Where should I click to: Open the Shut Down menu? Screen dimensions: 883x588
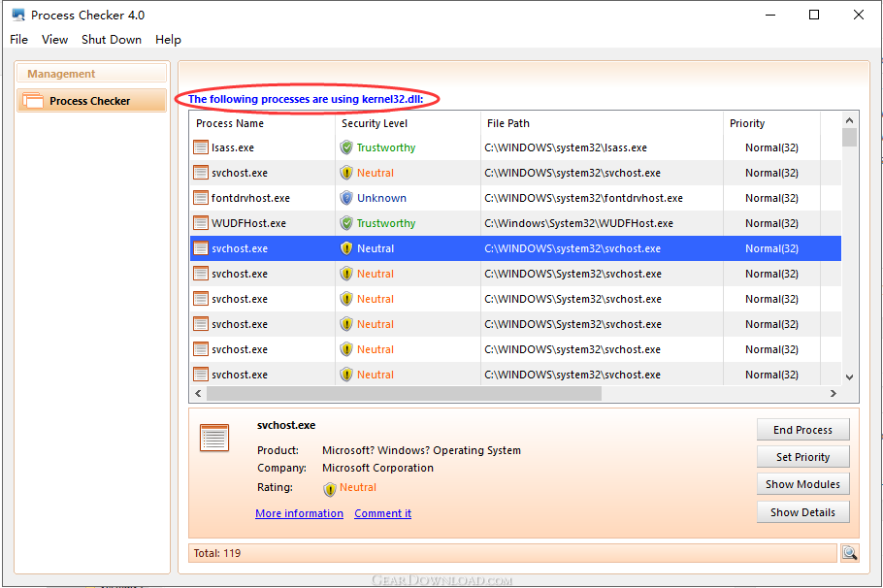click(112, 40)
